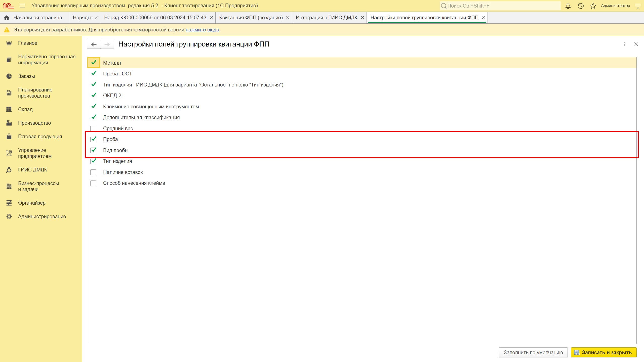
Task: Go back with the left arrow button
Action: click(x=94, y=44)
